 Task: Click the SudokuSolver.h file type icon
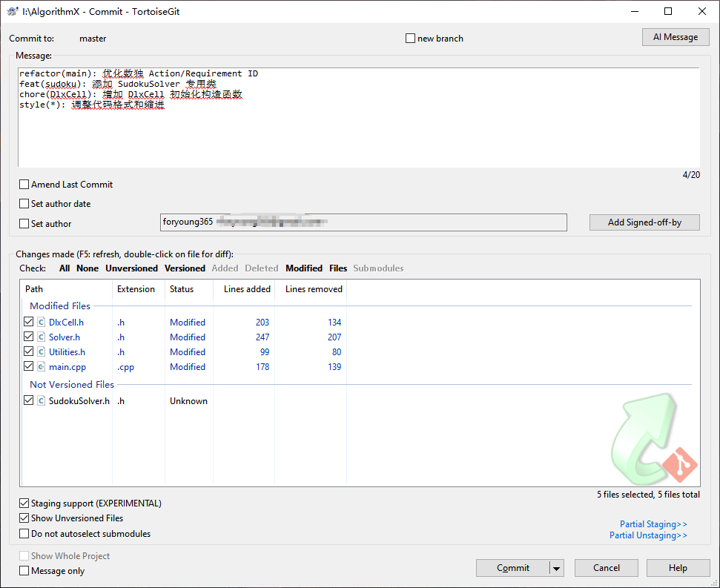pyautogui.click(x=42, y=400)
